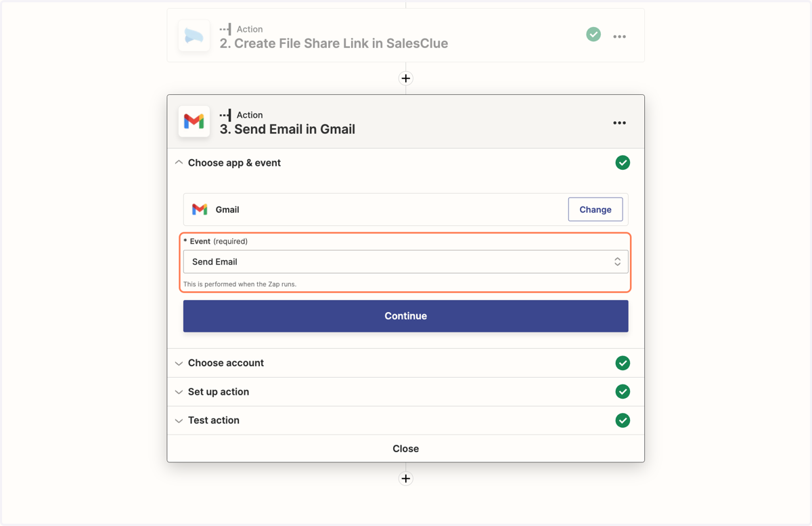Click the "Choose app & event" section title
The width and height of the screenshot is (812, 526).
click(x=234, y=162)
